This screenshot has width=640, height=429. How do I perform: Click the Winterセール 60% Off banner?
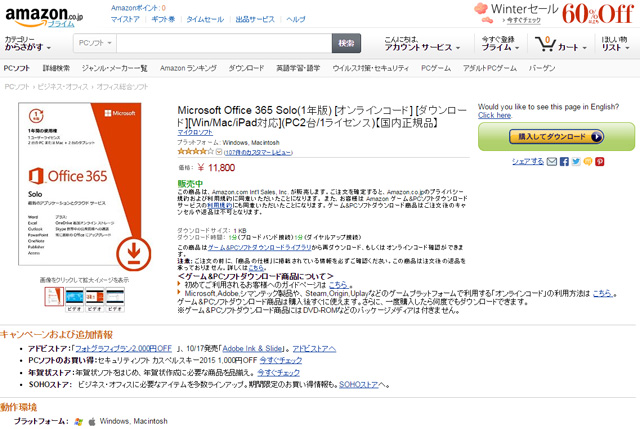(x=554, y=13)
